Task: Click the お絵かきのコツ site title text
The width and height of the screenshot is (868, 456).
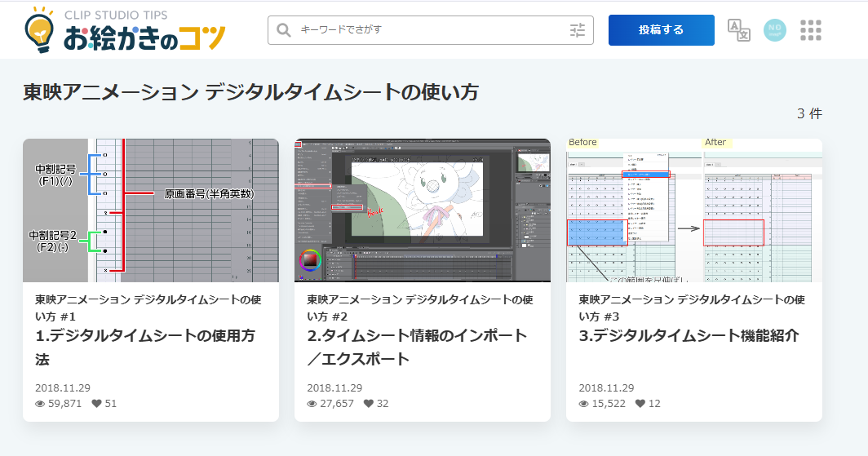Action: tap(144, 38)
